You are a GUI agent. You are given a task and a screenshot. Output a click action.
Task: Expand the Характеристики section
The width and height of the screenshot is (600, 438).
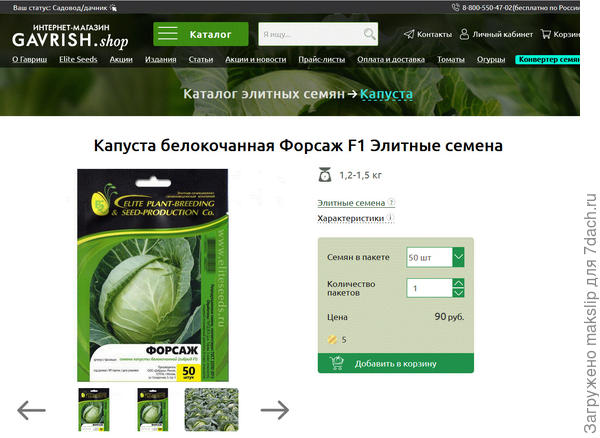click(x=350, y=218)
